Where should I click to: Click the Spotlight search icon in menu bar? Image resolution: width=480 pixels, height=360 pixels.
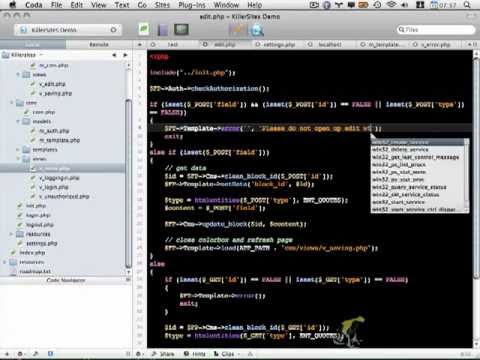point(467,5)
